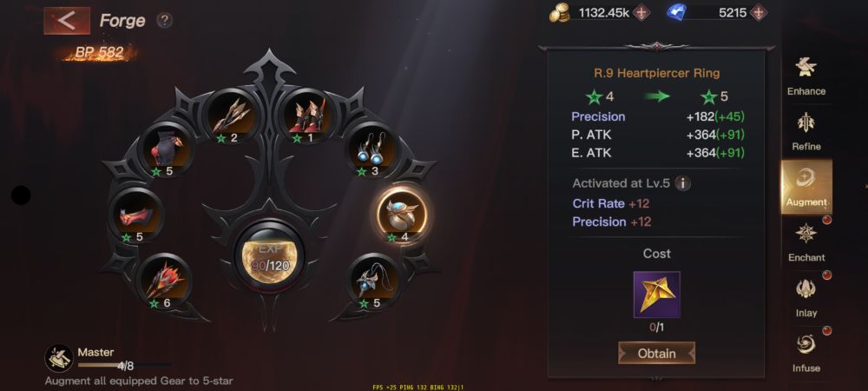Select the 4-star Heartpiercer Ring slot
Screen dimensions: 868x391
pyautogui.click(x=401, y=215)
